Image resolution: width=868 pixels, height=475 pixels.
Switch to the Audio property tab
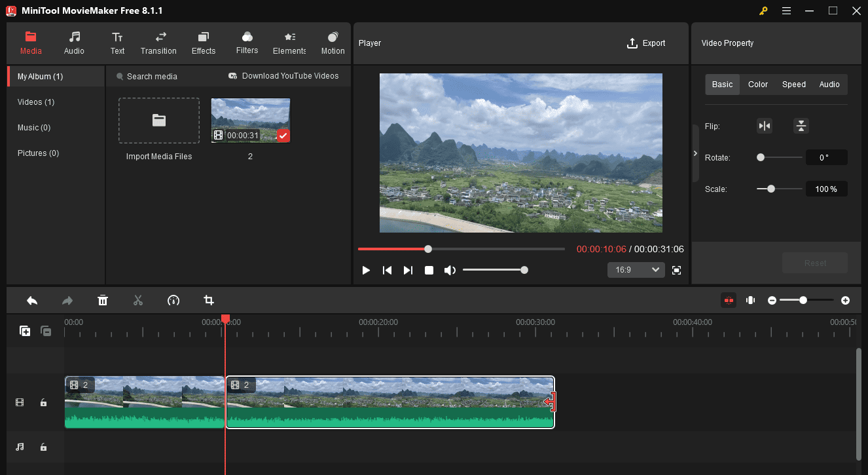point(829,85)
